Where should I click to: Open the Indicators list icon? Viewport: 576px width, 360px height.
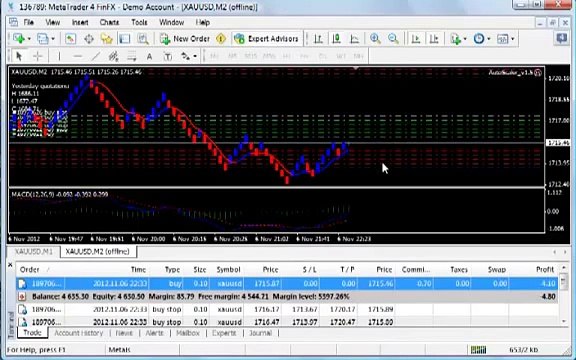[x=456, y=38]
